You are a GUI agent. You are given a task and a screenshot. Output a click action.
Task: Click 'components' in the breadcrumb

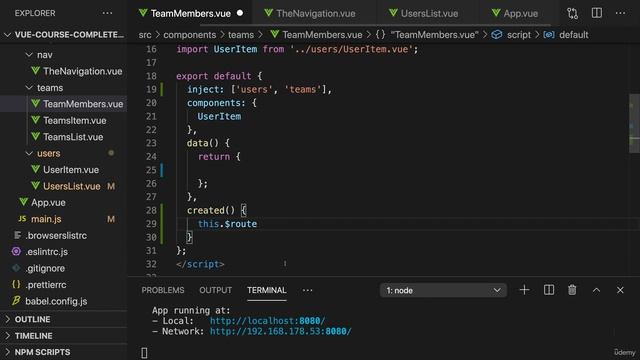coord(189,35)
